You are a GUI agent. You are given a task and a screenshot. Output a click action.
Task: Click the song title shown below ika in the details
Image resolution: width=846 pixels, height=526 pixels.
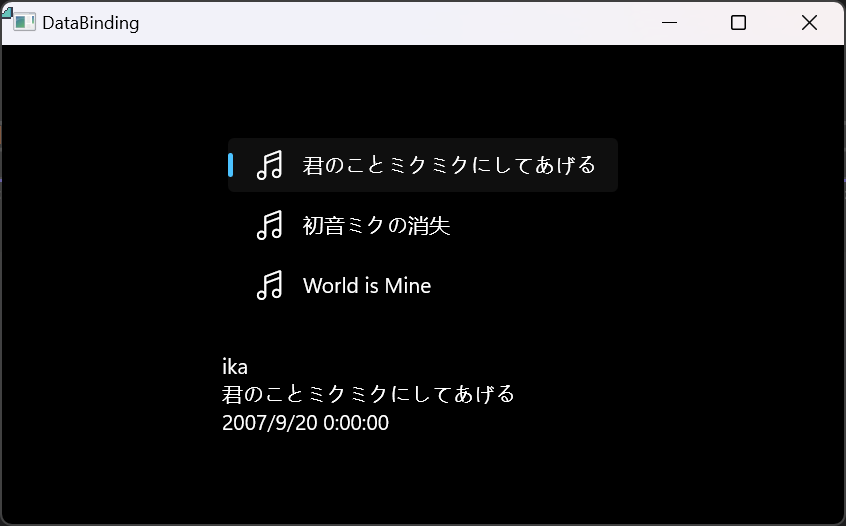(368, 394)
